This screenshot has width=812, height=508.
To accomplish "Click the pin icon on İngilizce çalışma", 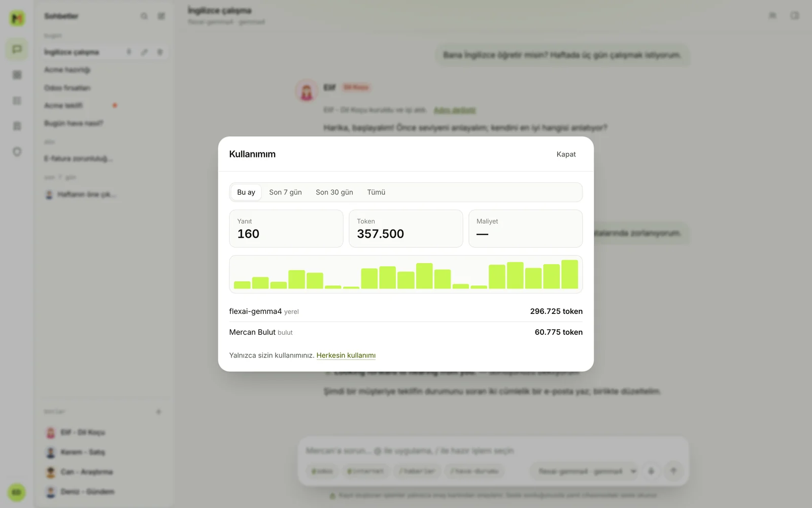I will 129,52.
